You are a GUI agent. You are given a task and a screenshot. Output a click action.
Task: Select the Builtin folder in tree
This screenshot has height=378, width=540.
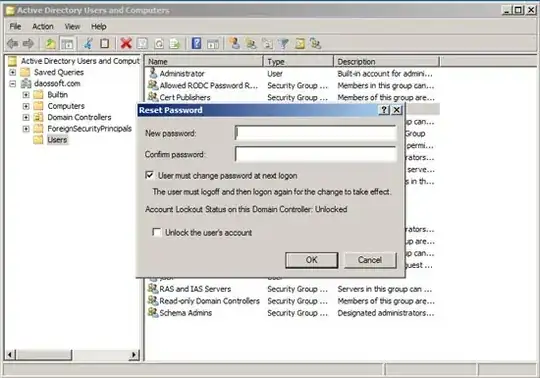coord(58,95)
